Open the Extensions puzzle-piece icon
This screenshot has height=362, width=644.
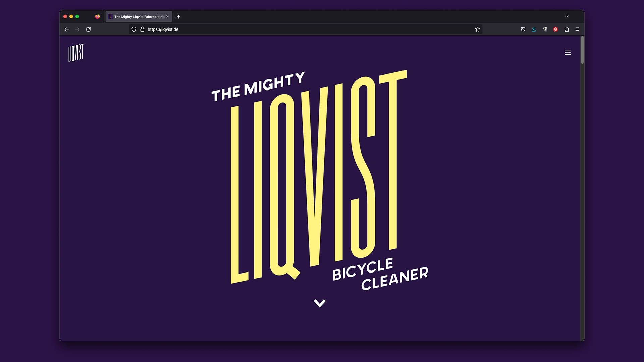[567, 29]
